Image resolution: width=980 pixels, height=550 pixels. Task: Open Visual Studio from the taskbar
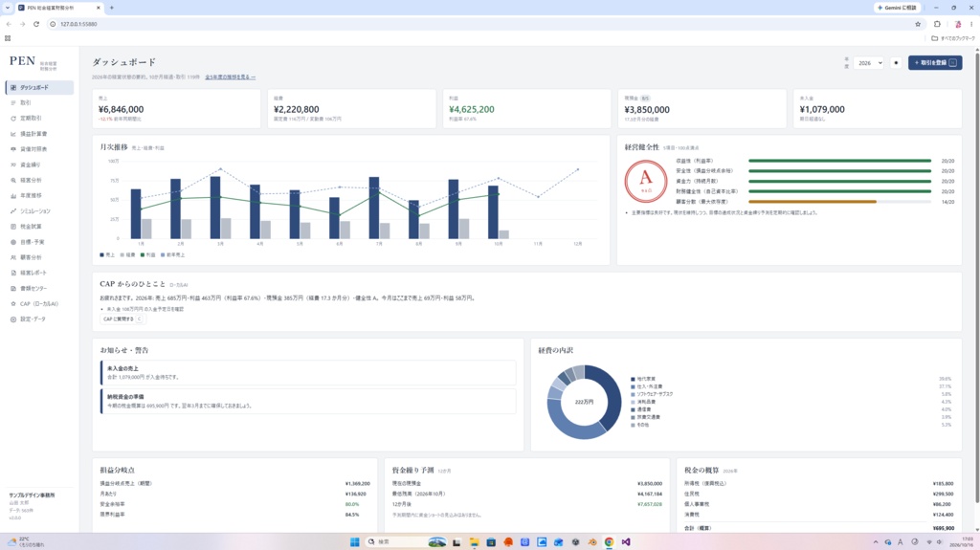pyautogui.click(x=626, y=542)
